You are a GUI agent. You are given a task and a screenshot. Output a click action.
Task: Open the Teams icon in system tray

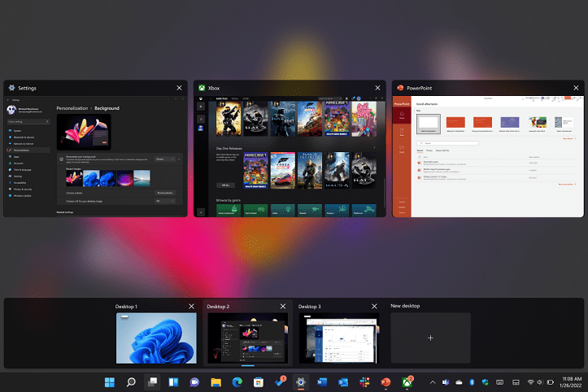point(446,382)
